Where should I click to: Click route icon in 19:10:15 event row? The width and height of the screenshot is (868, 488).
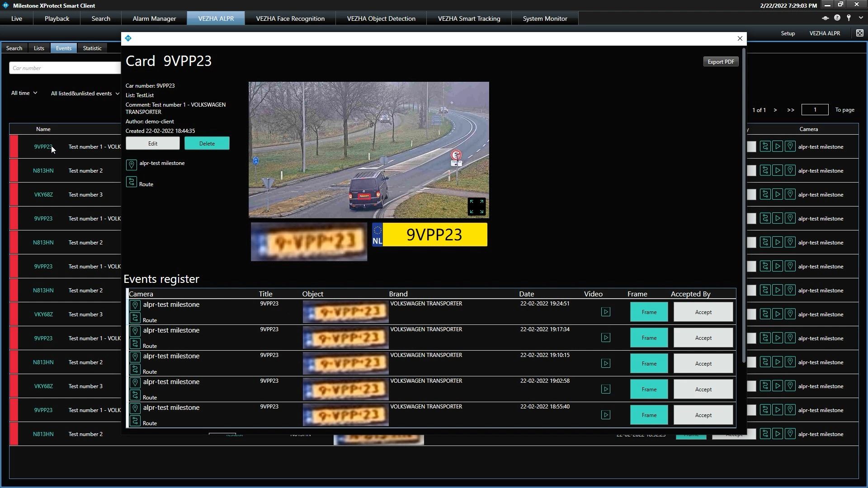point(135,370)
